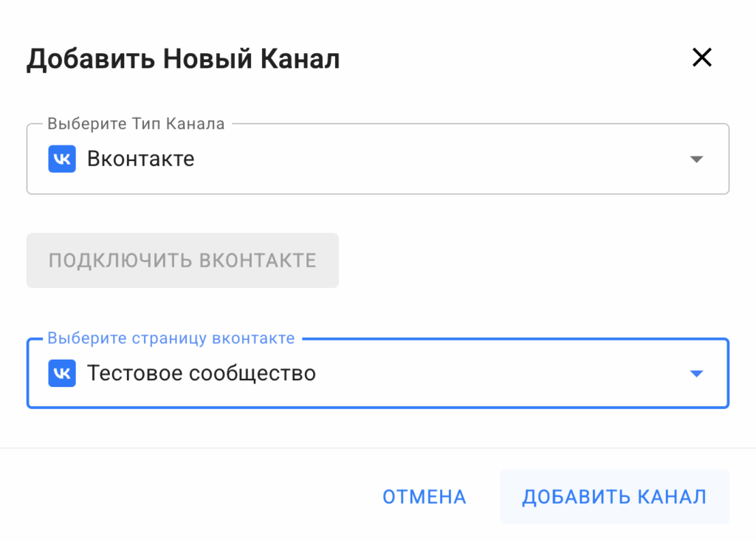Click empty space inside the VK page field
Image resolution: width=756 pixels, height=542 pixels.
502,374
